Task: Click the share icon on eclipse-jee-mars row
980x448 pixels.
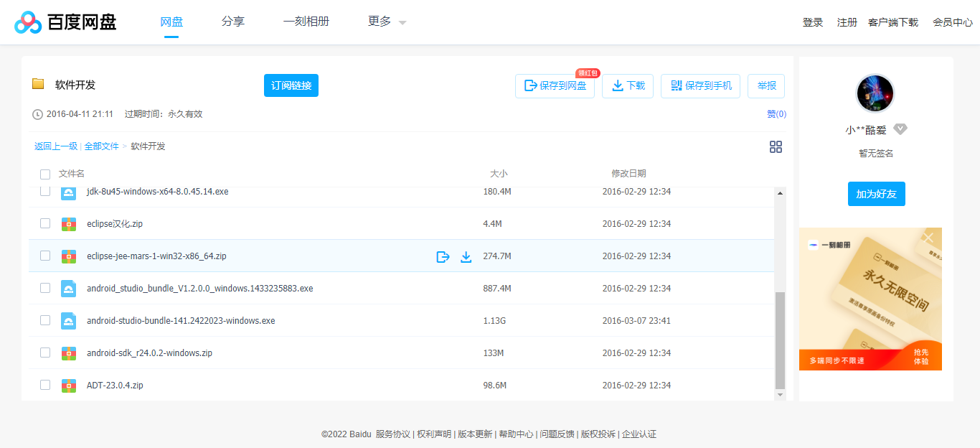Action: (443, 256)
